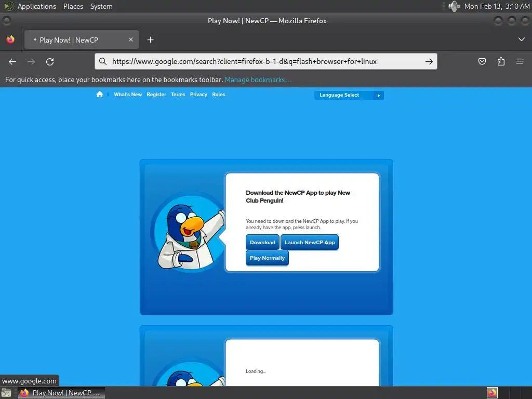Click the Firefox tray icon in the bottom panel

point(492,393)
